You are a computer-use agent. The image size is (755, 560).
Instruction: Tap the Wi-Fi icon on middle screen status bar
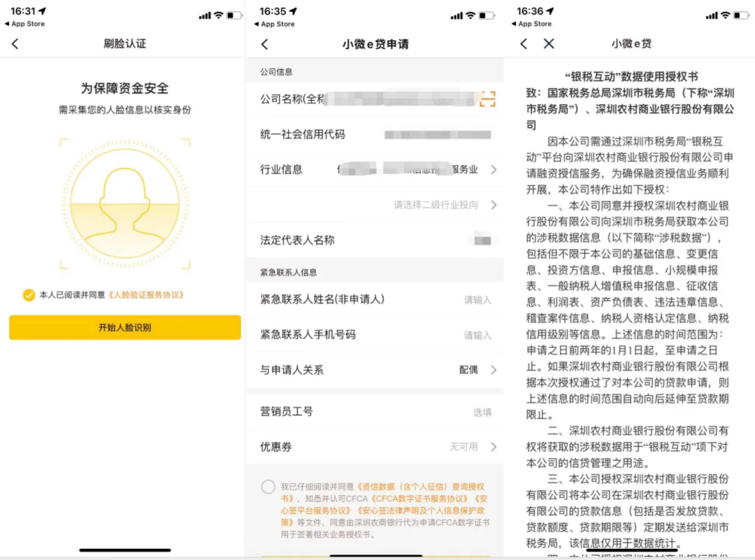pyautogui.click(x=470, y=15)
